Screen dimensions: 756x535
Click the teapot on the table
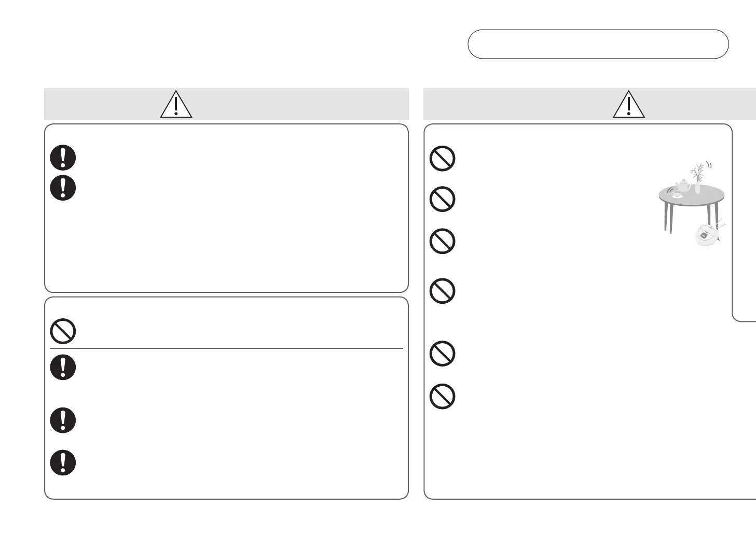point(683,185)
